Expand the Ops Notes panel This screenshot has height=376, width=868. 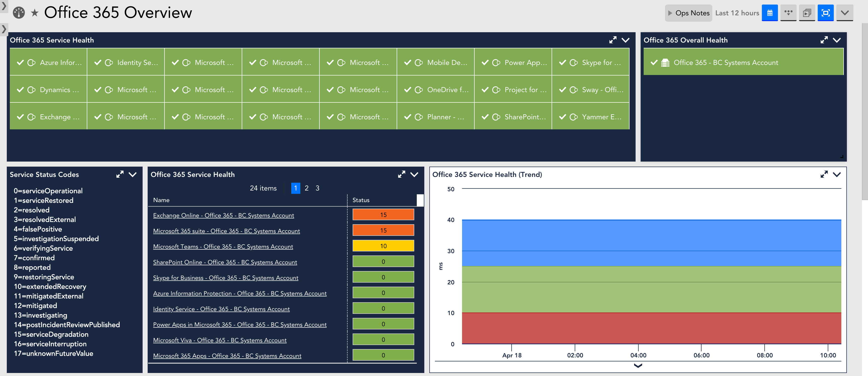688,13
